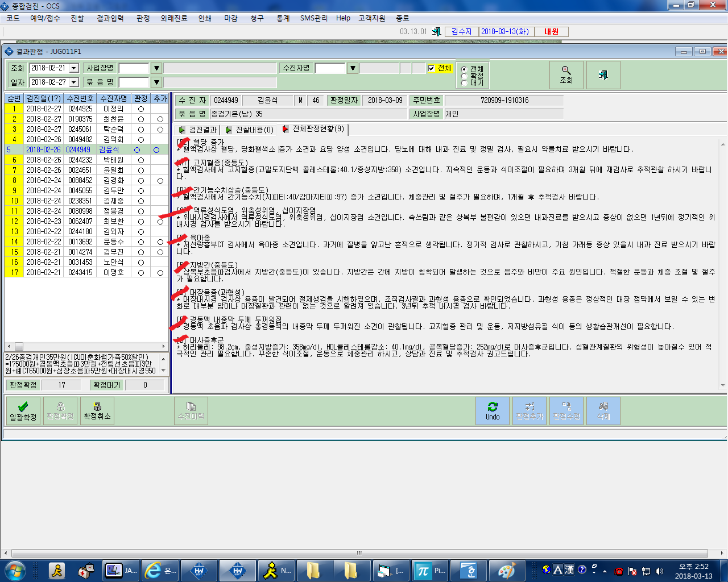Click the exit icon next to 김수지
728x582 pixels.
[x=436, y=31]
